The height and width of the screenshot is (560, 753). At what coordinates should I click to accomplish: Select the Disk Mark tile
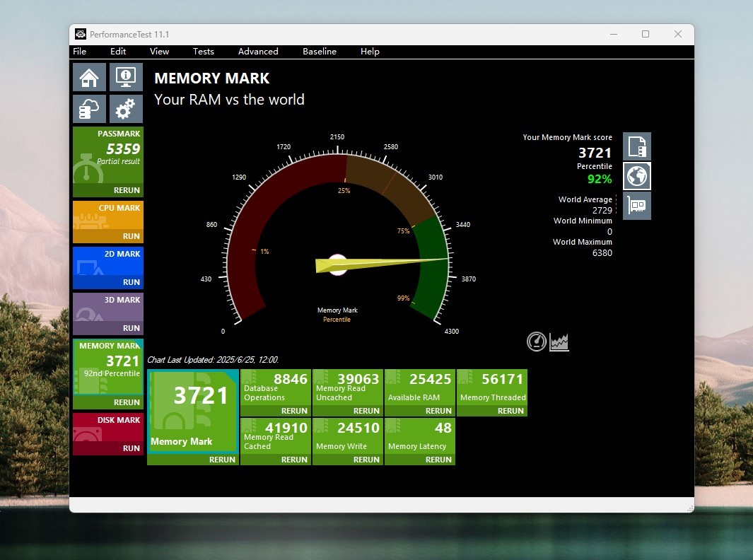(x=108, y=428)
